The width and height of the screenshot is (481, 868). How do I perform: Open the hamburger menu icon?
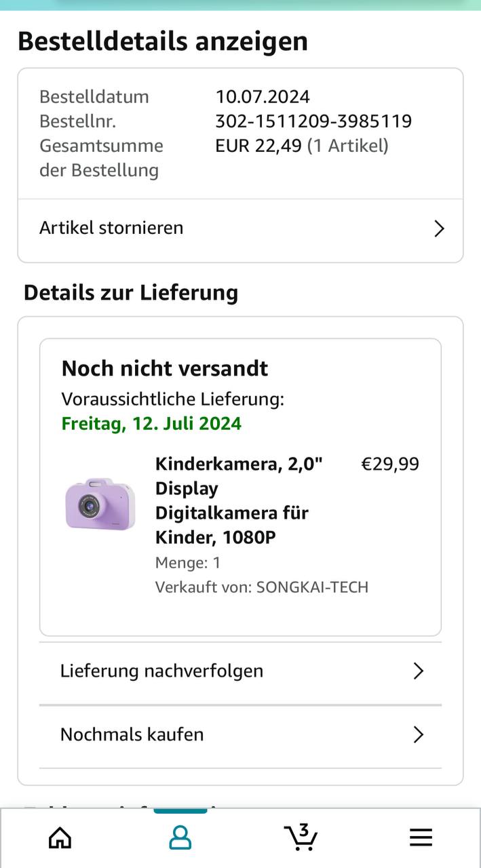coord(421,838)
